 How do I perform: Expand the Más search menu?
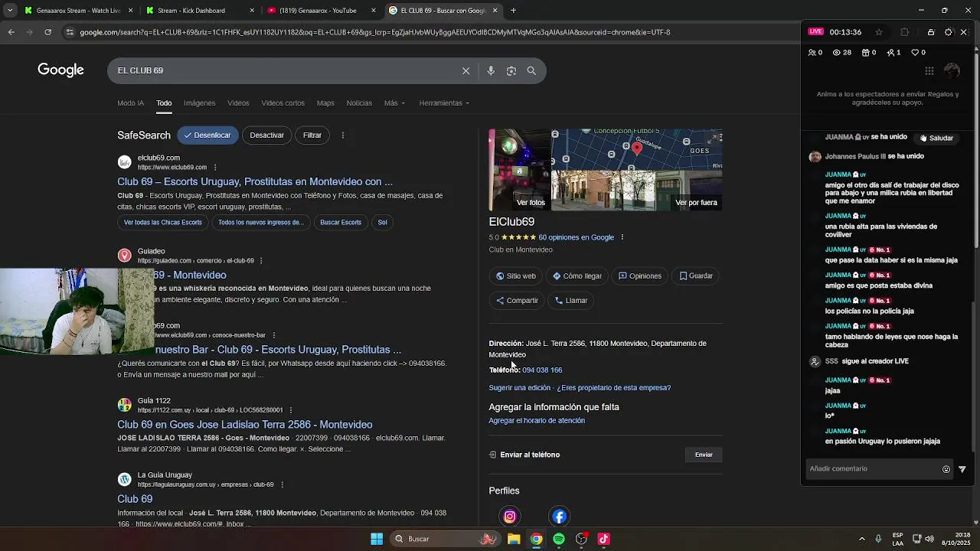click(x=394, y=103)
